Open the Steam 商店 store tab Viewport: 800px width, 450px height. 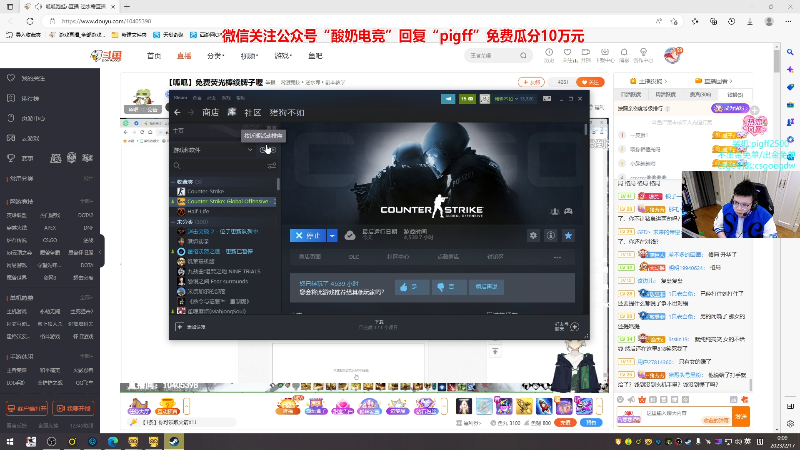210,112
